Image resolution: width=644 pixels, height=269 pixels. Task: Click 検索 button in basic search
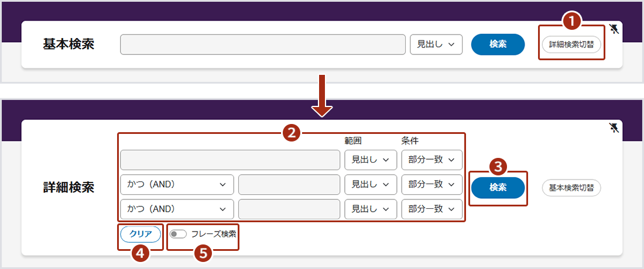click(x=498, y=44)
